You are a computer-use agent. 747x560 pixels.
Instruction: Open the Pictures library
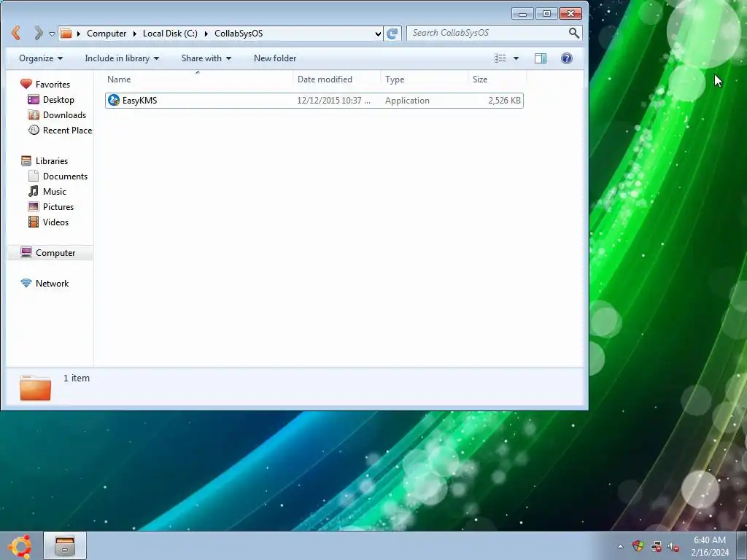[x=58, y=206]
